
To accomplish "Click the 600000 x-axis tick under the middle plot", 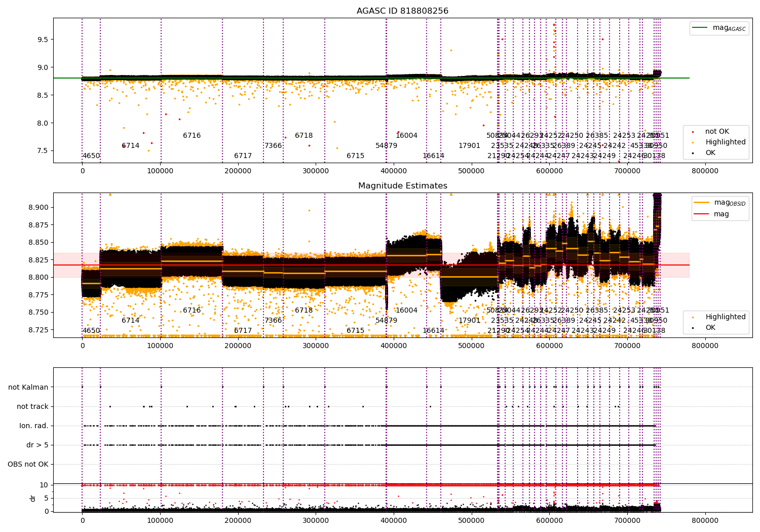I will [x=550, y=346].
